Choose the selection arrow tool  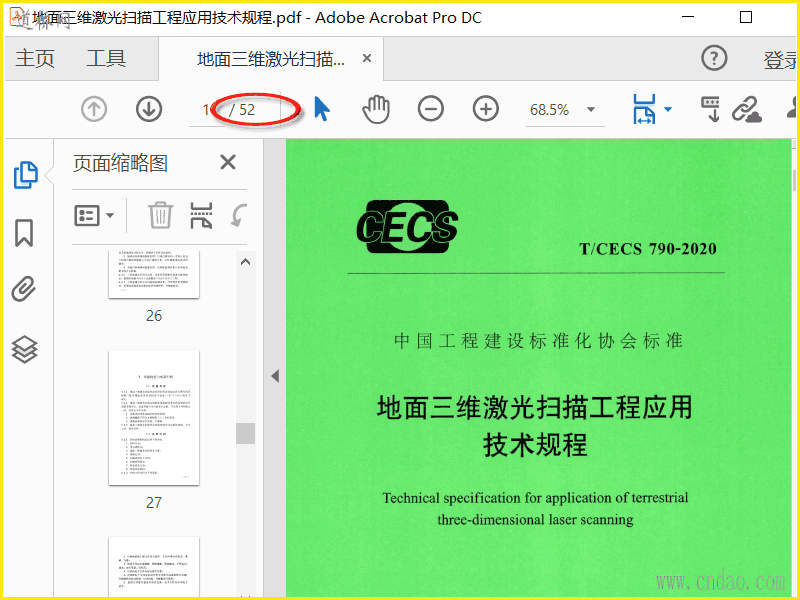click(x=321, y=109)
